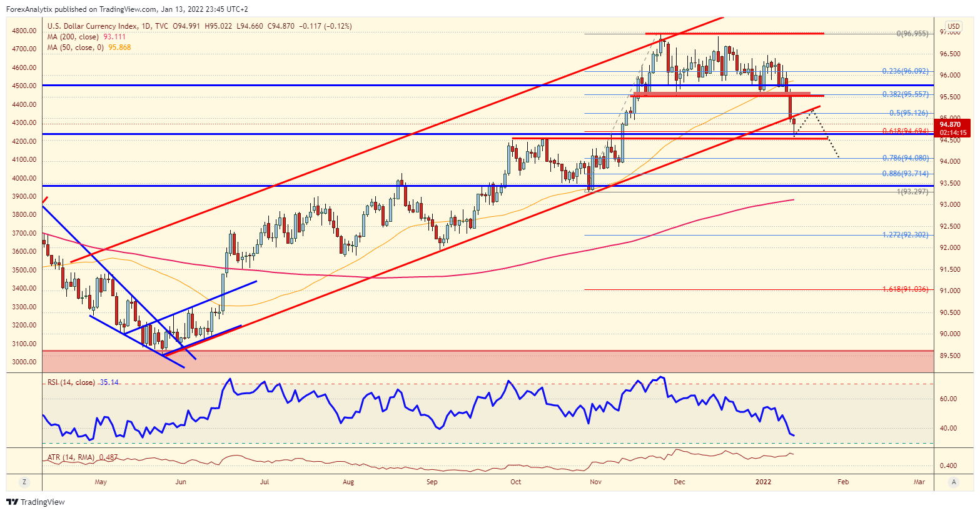Image resolution: width=980 pixels, height=513 pixels.
Task: Click the 1.272(92.302) Fibonacci extension label
Action: 905,235
